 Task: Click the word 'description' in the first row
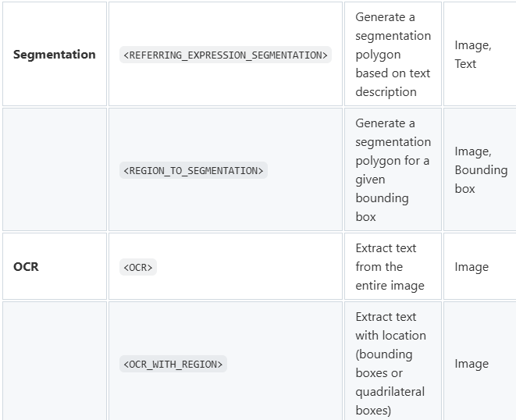(386, 92)
